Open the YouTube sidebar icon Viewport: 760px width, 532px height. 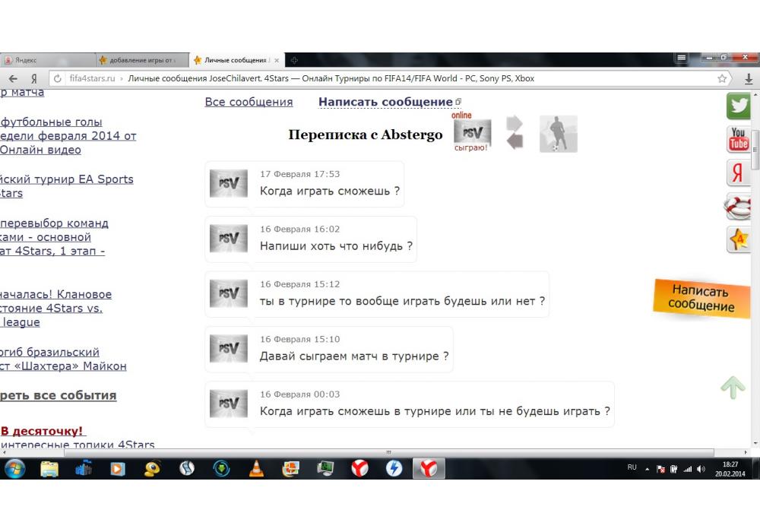[738, 139]
